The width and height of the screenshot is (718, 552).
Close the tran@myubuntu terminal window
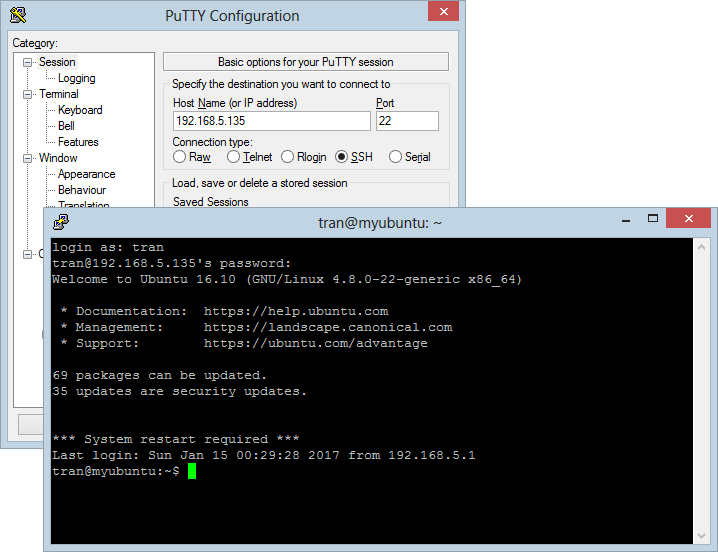[x=688, y=219]
